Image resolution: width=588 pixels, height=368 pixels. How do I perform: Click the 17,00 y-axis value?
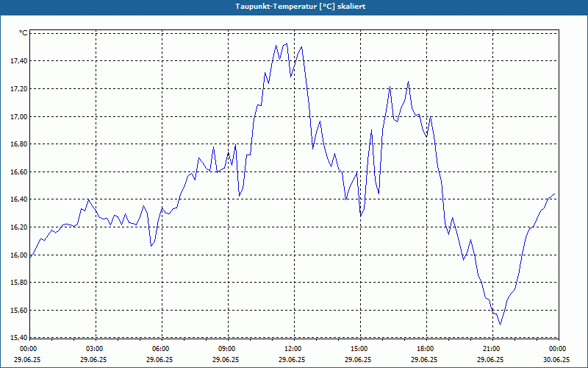pyautogui.click(x=19, y=116)
